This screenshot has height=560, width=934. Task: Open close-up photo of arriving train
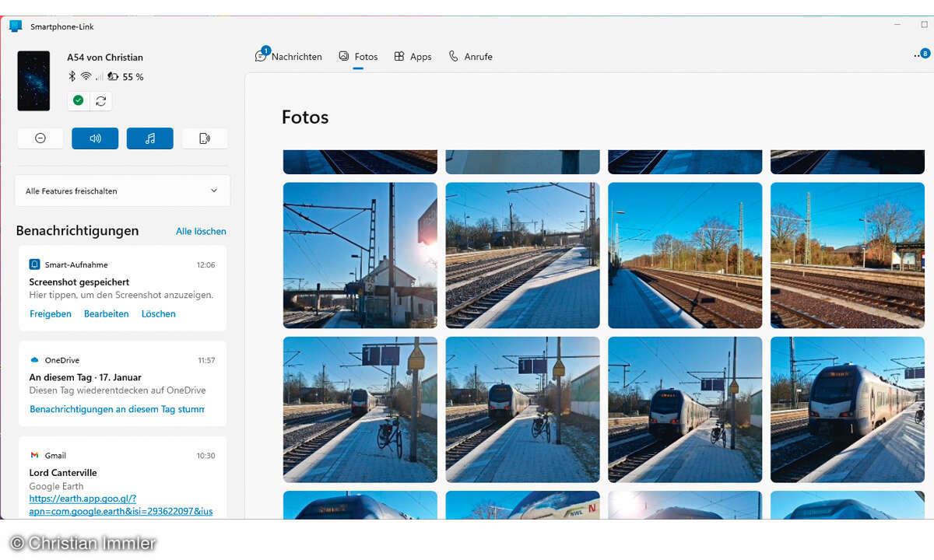tap(848, 410)
